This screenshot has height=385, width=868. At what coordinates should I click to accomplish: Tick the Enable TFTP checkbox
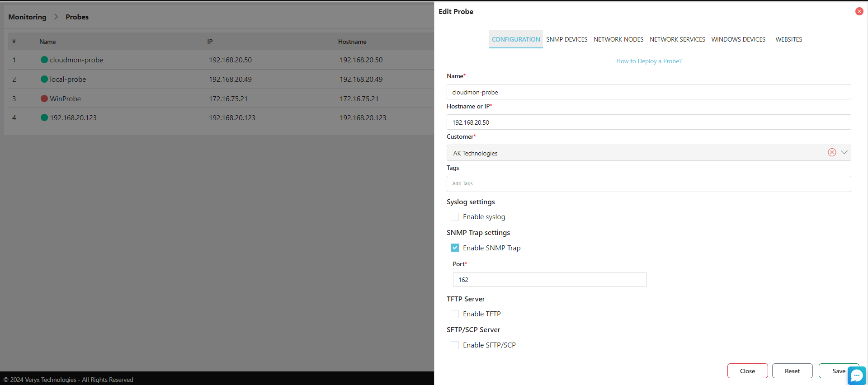tap(455, 314)
